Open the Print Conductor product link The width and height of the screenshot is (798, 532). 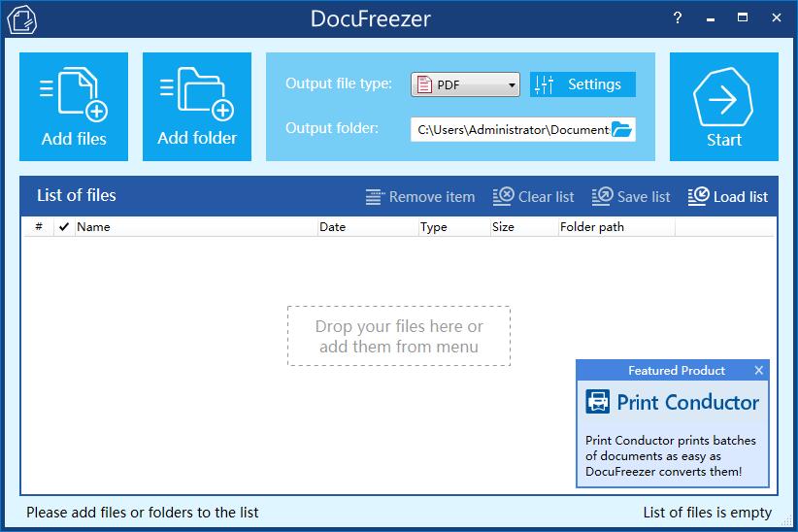click(x=687, y=402)
